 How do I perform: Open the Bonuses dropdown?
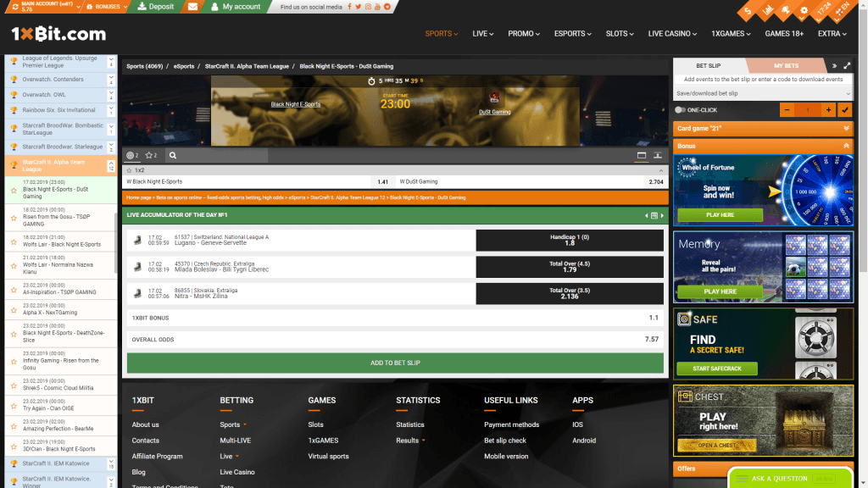pos(108,7)
